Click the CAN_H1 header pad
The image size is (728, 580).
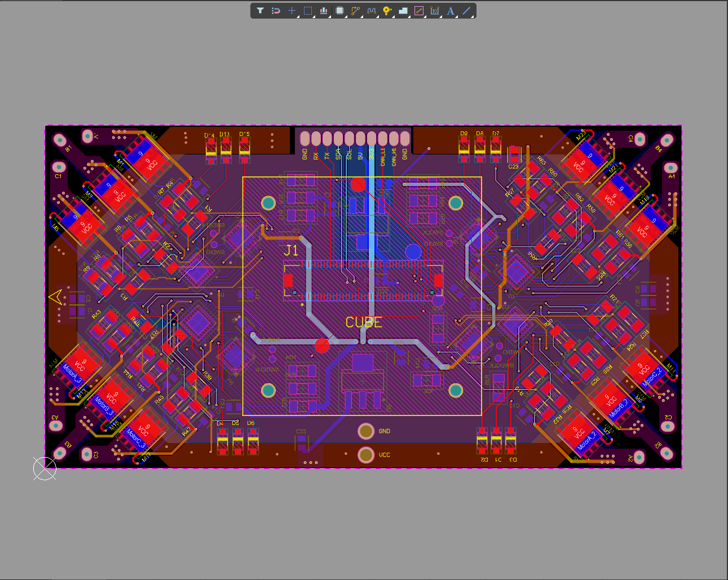(394, 139)
